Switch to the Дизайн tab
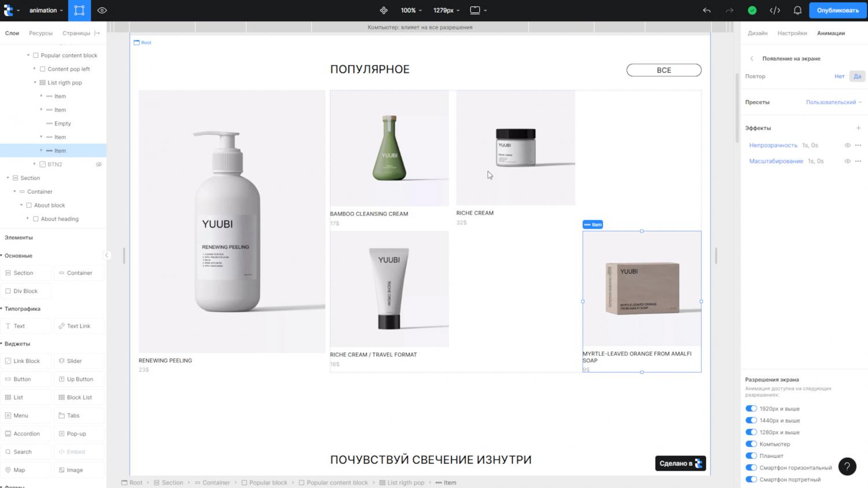Viewport: 868px width, 488px height. [x=757, y=33]
